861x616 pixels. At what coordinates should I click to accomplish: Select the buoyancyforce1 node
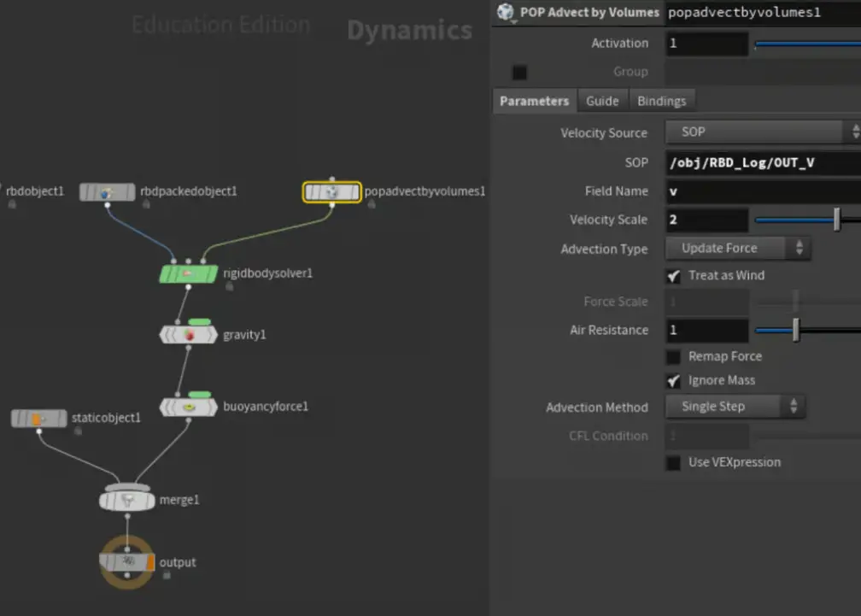tap(189, 408)
